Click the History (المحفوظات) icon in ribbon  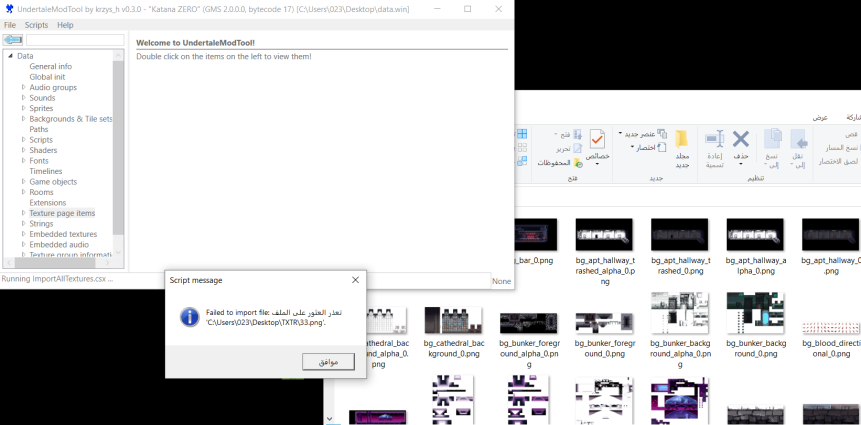(x=578, y=163)
